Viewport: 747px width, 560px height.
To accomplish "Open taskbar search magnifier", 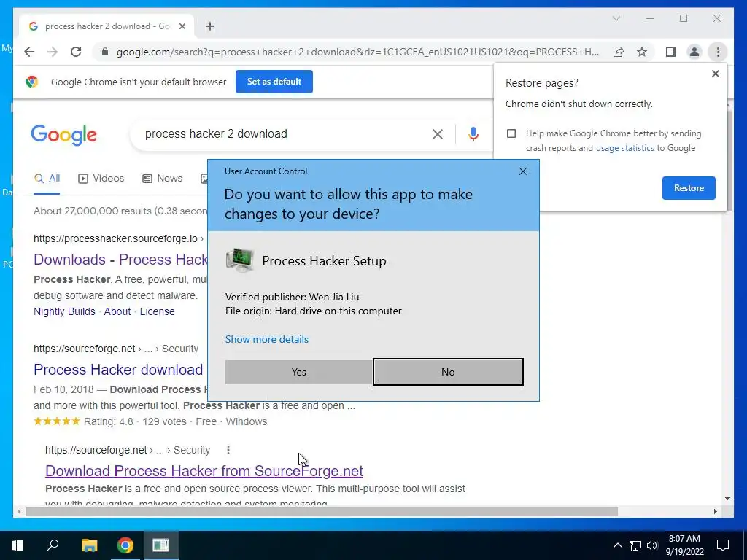I will [53, 545].
